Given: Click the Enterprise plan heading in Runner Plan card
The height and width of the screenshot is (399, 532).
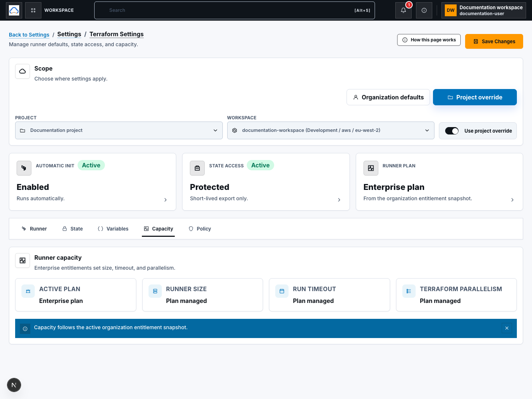Looking at the screenshot, I should 394,187.
